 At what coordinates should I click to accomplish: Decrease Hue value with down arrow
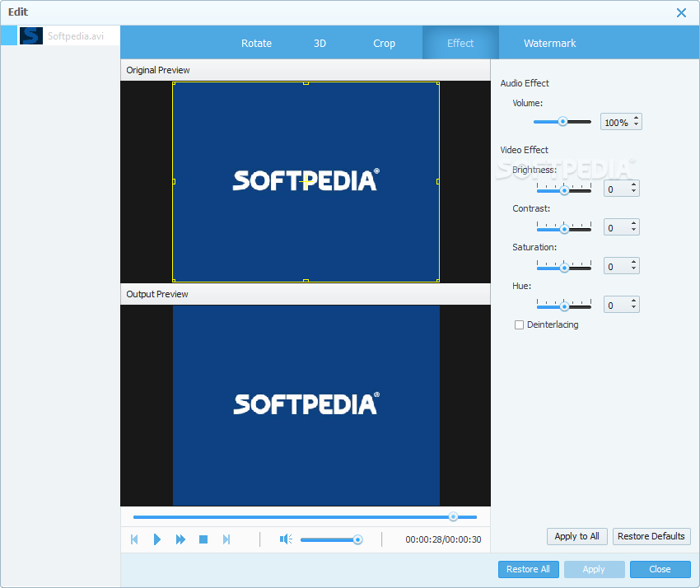[633, 308]
